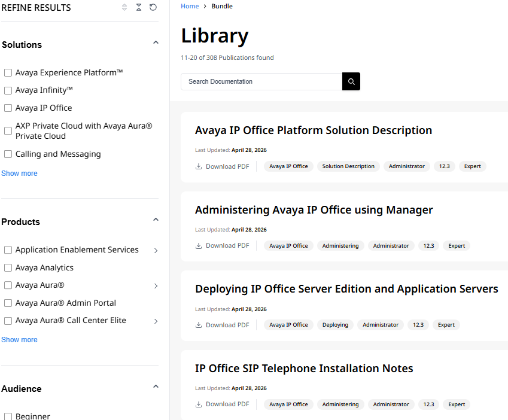This screenshot has width=508, height=420.
Task: Tick Avaya Aura® Call Center Elite checkbox
Action: pos(8,321)
